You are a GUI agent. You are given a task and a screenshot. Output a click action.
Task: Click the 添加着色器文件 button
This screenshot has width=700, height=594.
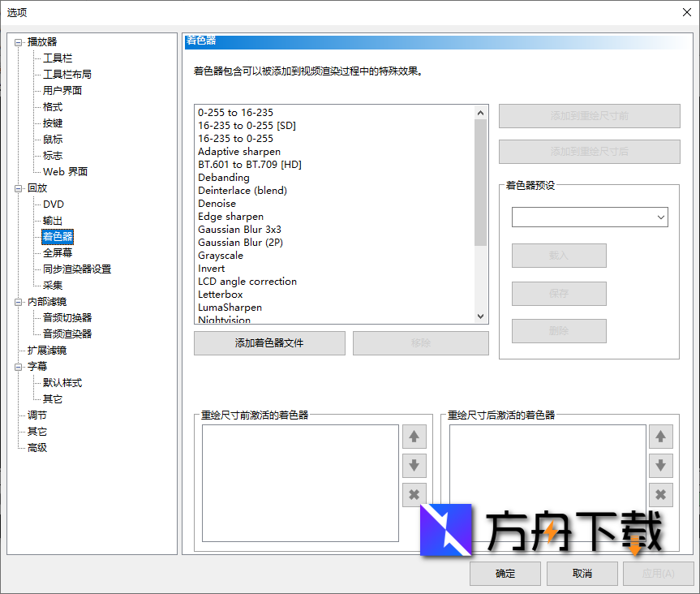tap(269, 343)
